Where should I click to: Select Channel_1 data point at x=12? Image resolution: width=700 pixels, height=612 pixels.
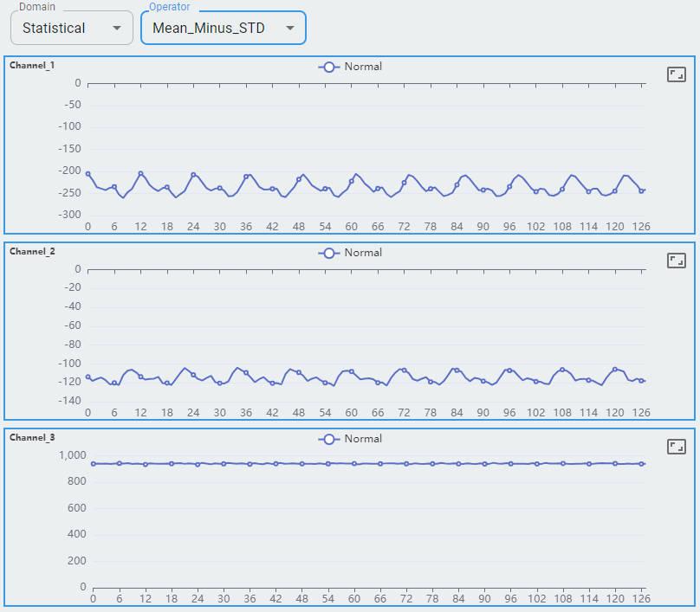[140, 173]
